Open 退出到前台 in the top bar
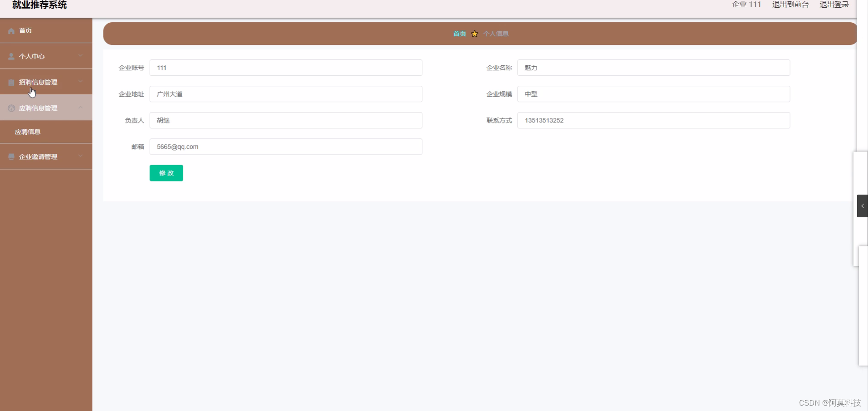This screenshot has height=411, width=868. [790, 5]
